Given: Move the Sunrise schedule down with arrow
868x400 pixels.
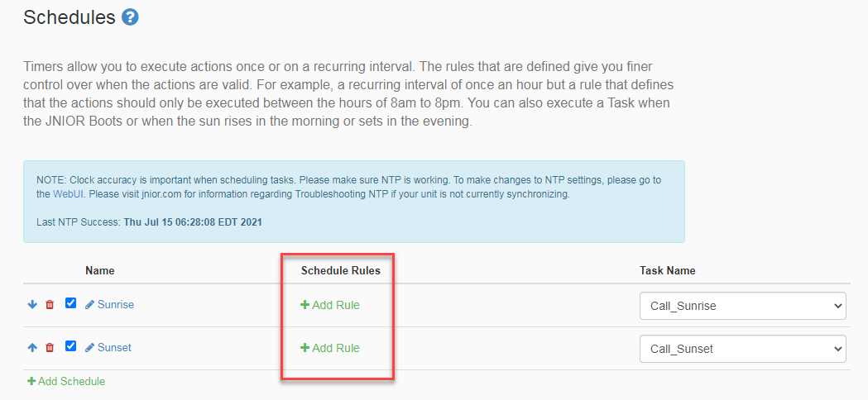Looking at the screenshot, I should pos(32,304).
